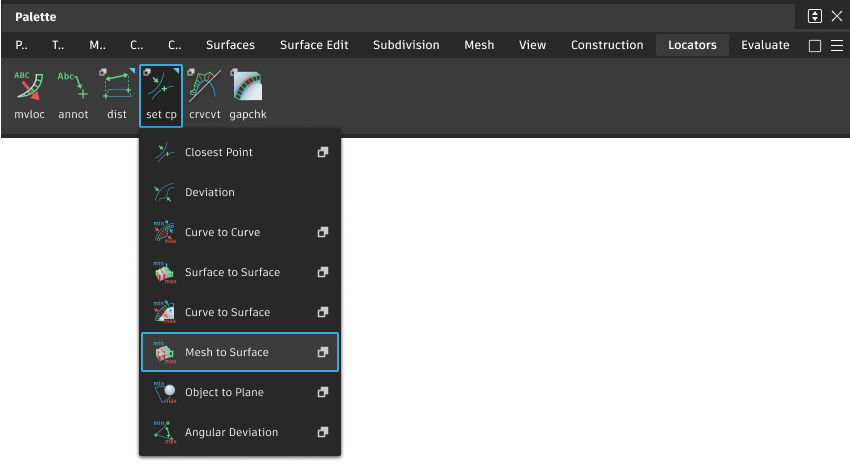Open options box for Closest Point

(x=323, y=153)
